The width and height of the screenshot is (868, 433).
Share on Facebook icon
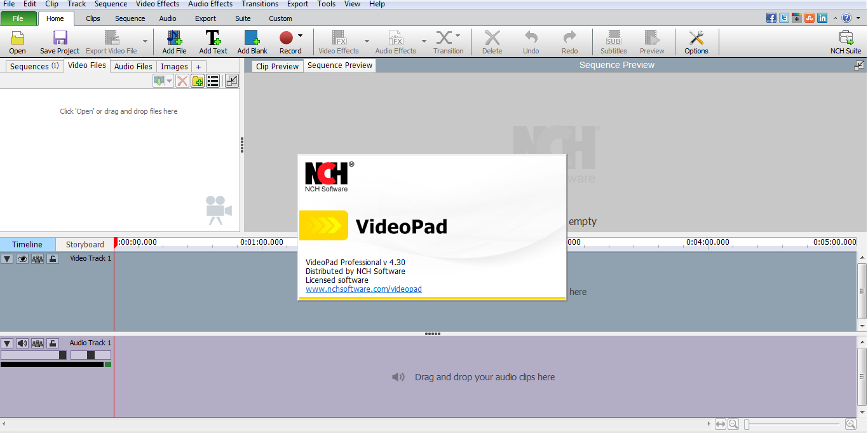pyautogui.click(x=771, y=18)
